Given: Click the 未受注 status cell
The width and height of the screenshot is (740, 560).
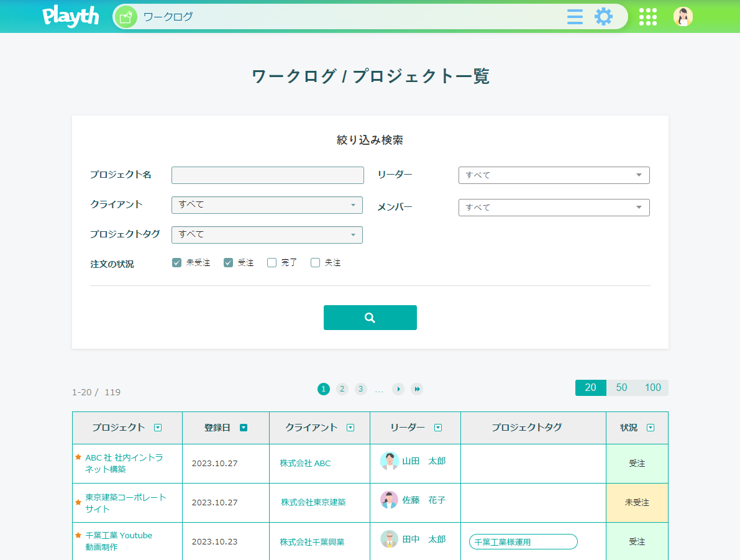Looking at the screenshot, I should pos(637,502).
